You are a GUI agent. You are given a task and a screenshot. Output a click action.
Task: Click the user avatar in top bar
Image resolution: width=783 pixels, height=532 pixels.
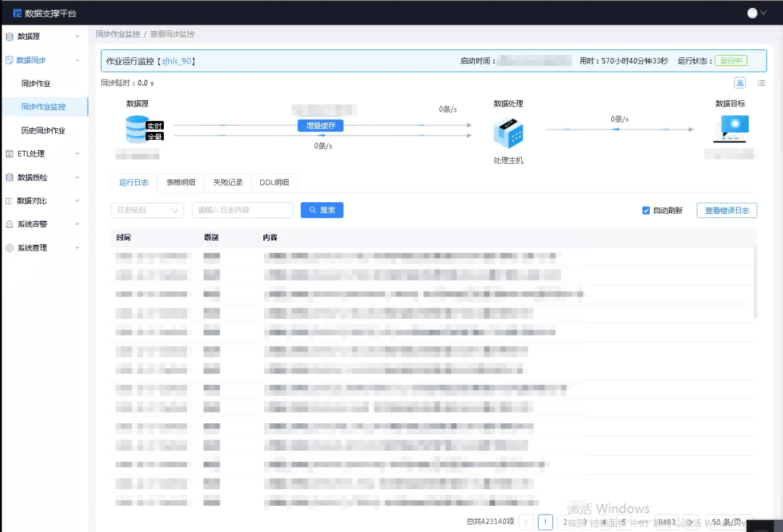[753, 13]
